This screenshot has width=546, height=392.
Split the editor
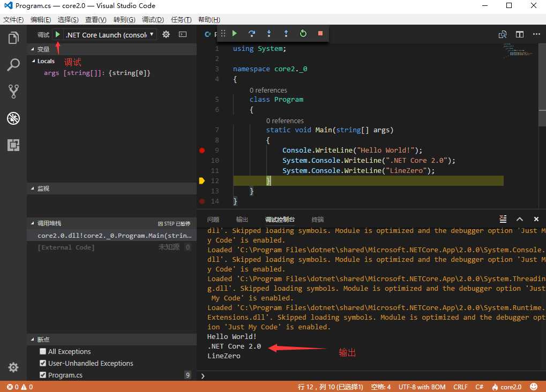(x=520, y=34)
